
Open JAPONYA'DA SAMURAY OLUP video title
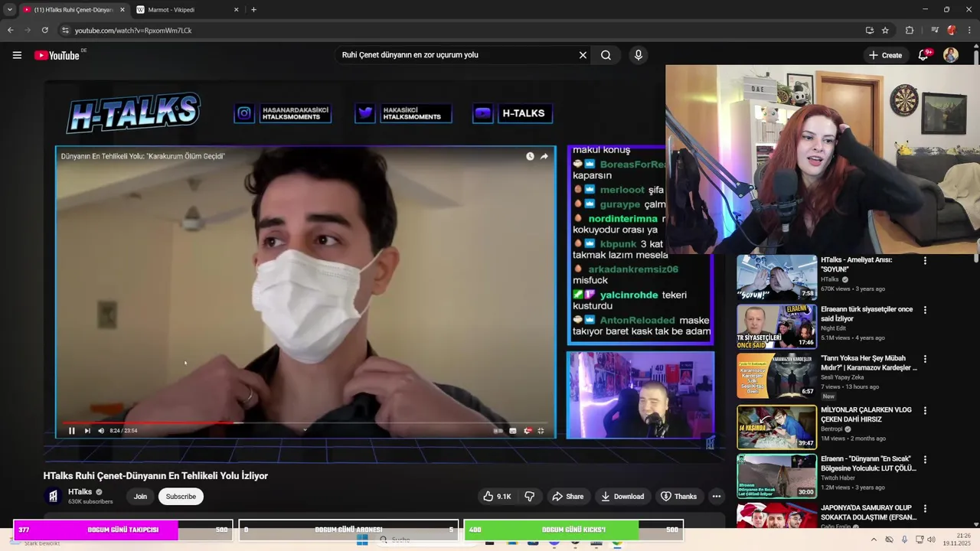tap(868, 512)
